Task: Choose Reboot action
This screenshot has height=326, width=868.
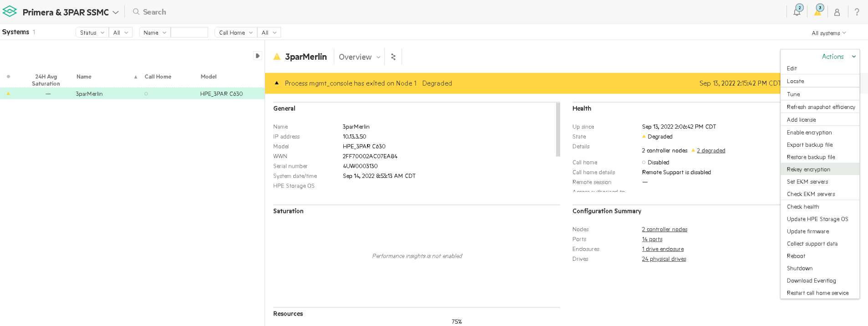Action: [820, 256]
